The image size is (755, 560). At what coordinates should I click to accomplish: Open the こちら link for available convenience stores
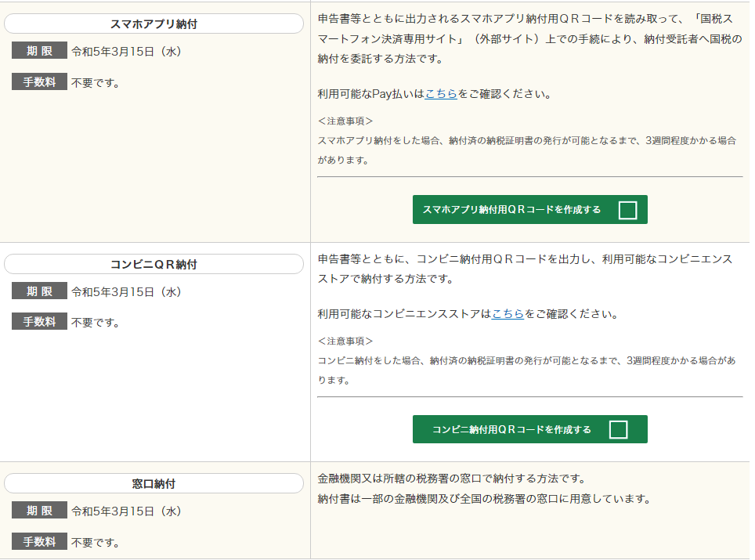508,314
